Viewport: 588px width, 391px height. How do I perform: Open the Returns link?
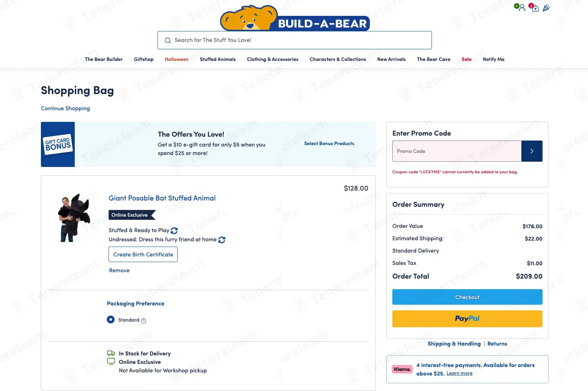point(497,344)
